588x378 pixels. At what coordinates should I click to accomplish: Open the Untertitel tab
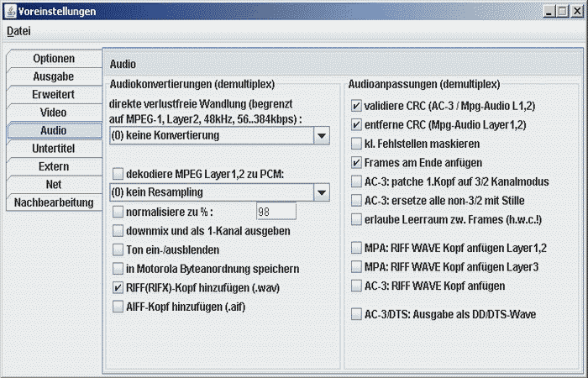[54, 149]
